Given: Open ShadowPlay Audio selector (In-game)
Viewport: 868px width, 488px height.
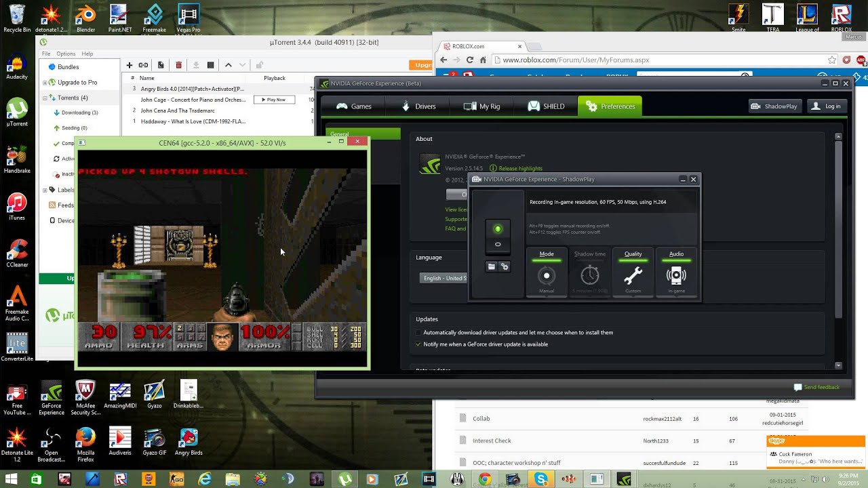Looking at the screenshot, I should tap(676, 272).
